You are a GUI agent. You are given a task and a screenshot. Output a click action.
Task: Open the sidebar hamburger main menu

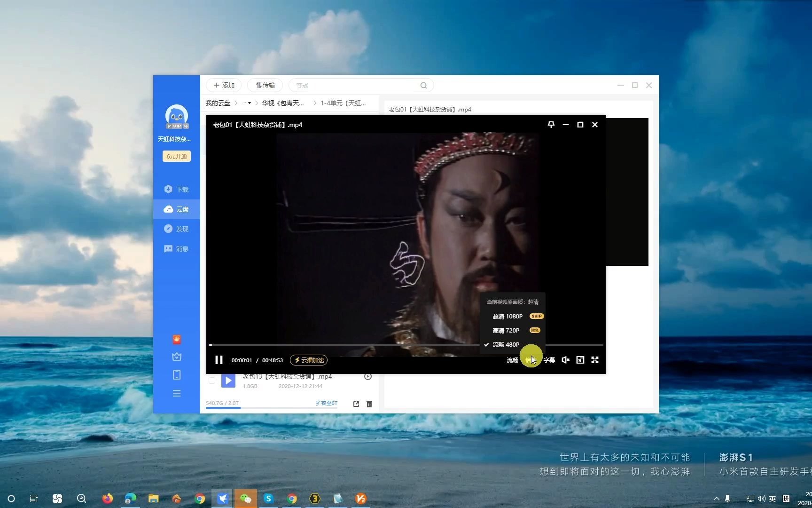point(177,393)
